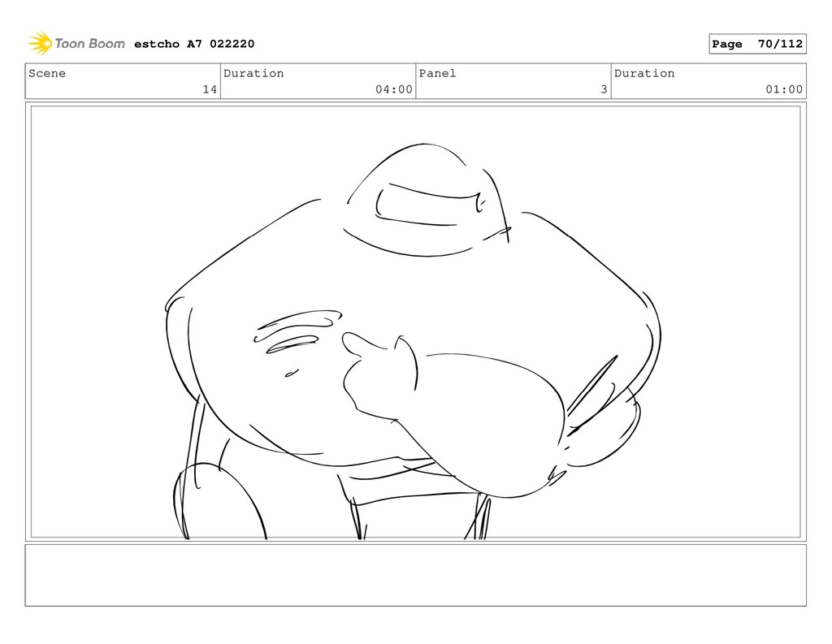Click the 'Page 70/112' box
The height and width of the screenshot is (644, 832).
[757, 44]
